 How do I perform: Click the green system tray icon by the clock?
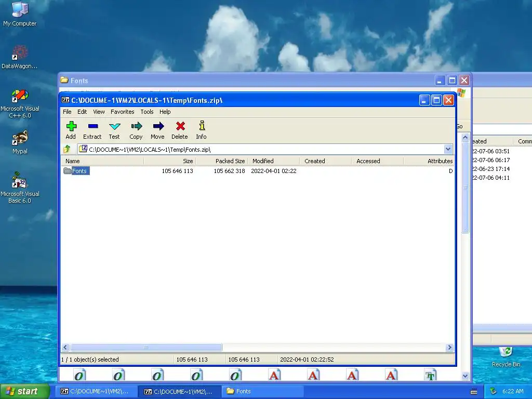(494, 391)
